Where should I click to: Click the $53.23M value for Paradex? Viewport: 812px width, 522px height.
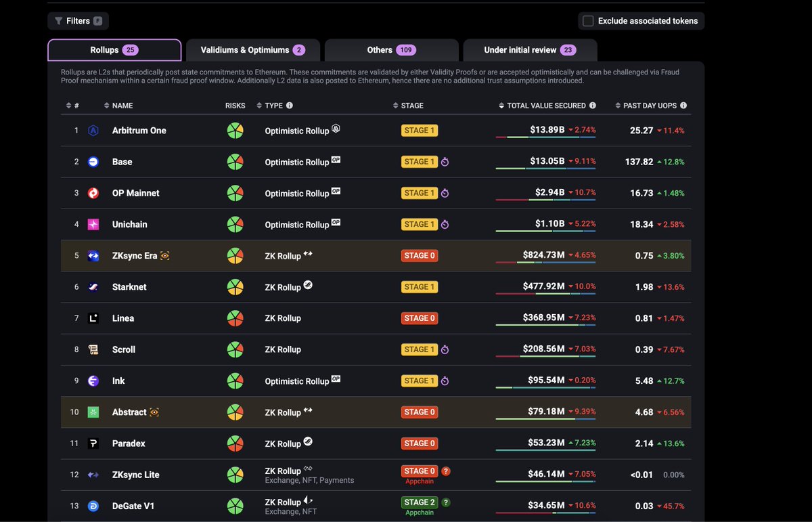pyautogui.click(x=547, y=442)
